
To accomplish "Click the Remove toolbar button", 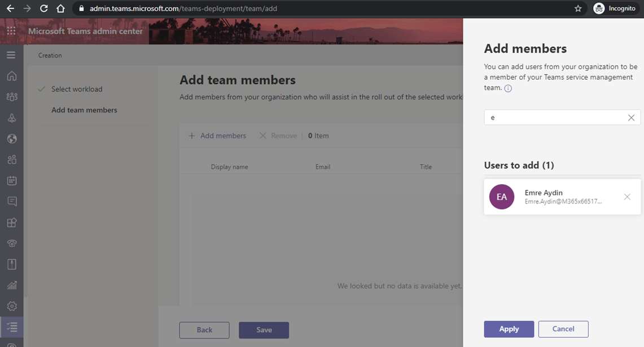I will coord(278,136).
